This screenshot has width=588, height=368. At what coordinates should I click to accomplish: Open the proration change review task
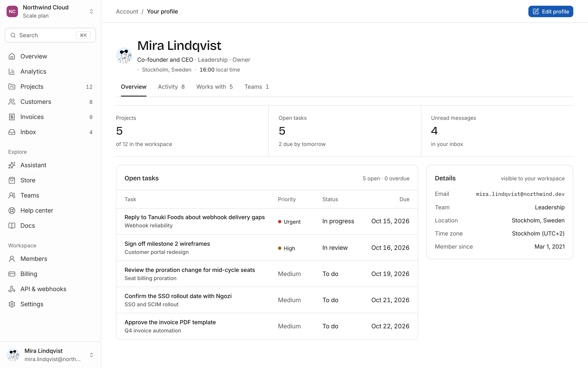(x=190, y=270)
